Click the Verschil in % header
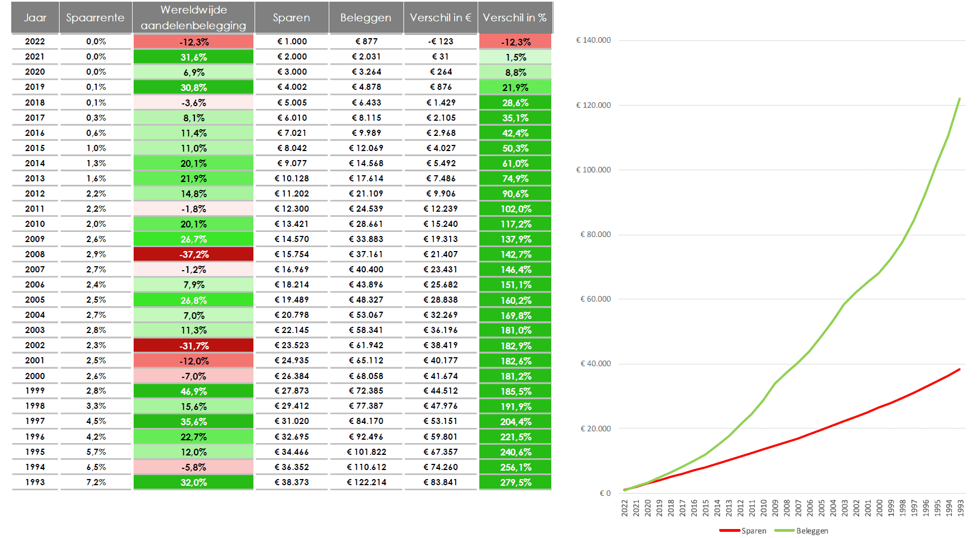 [514, 17]
